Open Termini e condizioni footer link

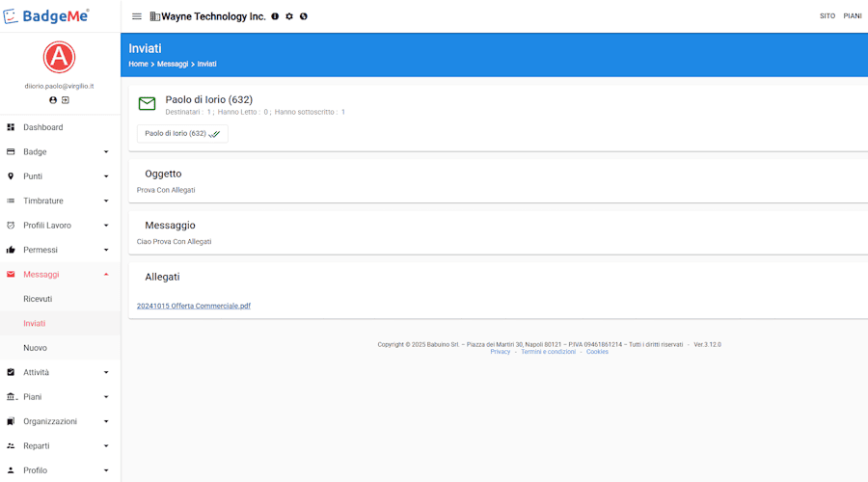tap(548, 352)
